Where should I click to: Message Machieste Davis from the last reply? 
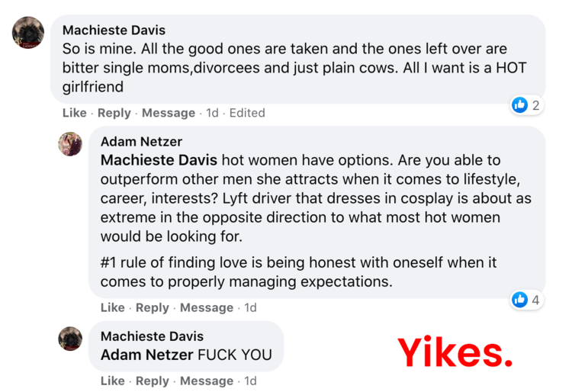pos(207,381)
